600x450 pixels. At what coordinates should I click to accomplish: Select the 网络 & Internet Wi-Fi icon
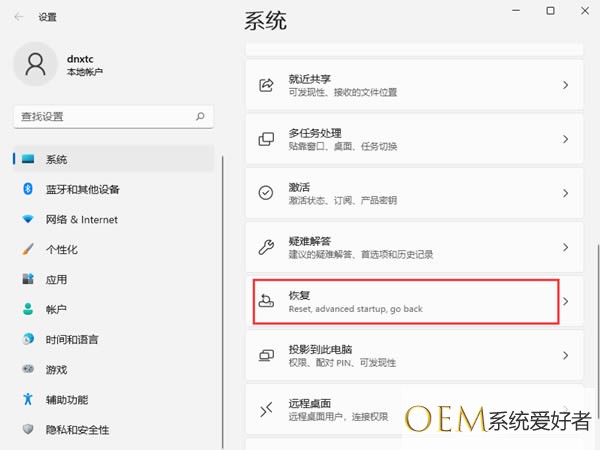(28, 219)
